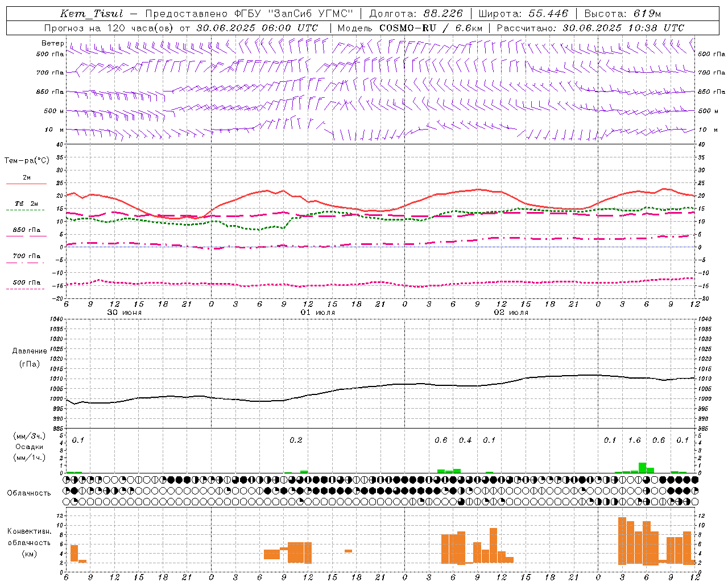Select the Прогноз на 120 часа(ов) text
This screenshot has width=728, height=582.
pyautogui.click(x=109, y=28)
